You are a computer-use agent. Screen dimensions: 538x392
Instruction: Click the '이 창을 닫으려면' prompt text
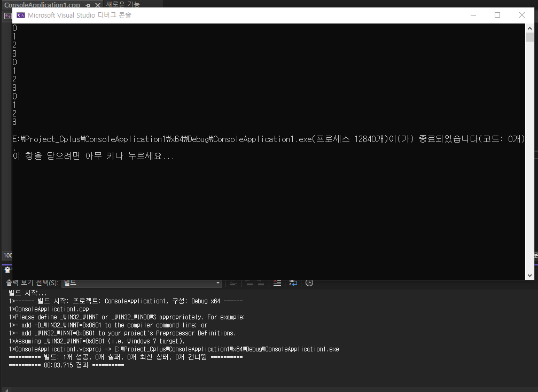click(93, 156)
